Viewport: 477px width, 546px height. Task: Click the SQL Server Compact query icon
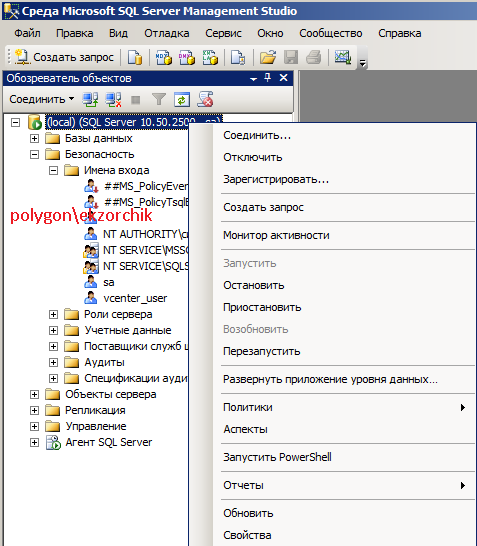[x=238, y=57]
